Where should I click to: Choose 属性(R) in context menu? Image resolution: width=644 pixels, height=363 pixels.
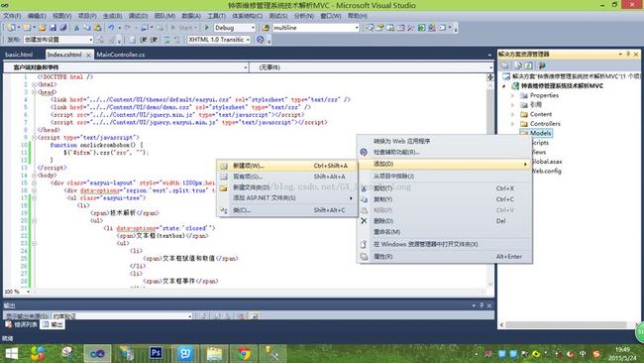(445, 257)
